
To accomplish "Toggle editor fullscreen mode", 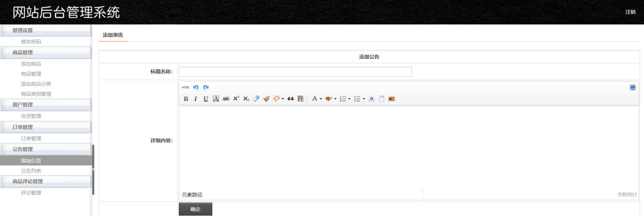I will click(x=633, y=87).
